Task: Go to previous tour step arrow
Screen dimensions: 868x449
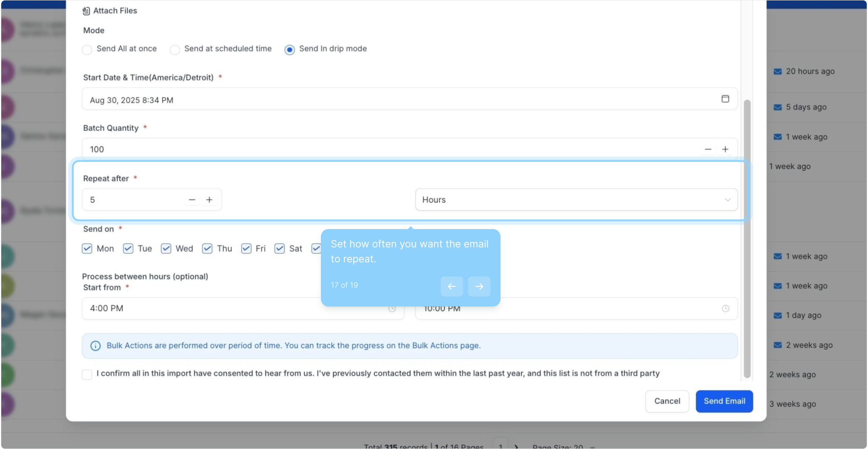Action: click(x=451, y=286)
